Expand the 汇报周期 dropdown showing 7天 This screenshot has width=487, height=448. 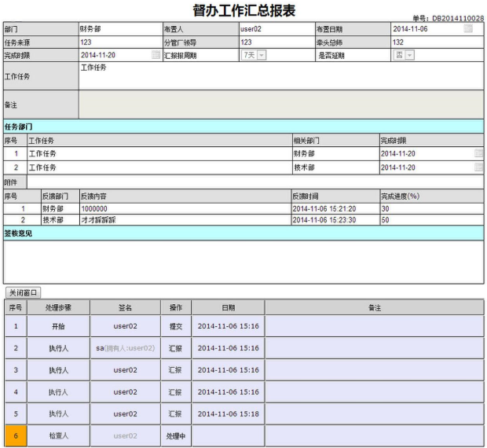coord(254,55)
